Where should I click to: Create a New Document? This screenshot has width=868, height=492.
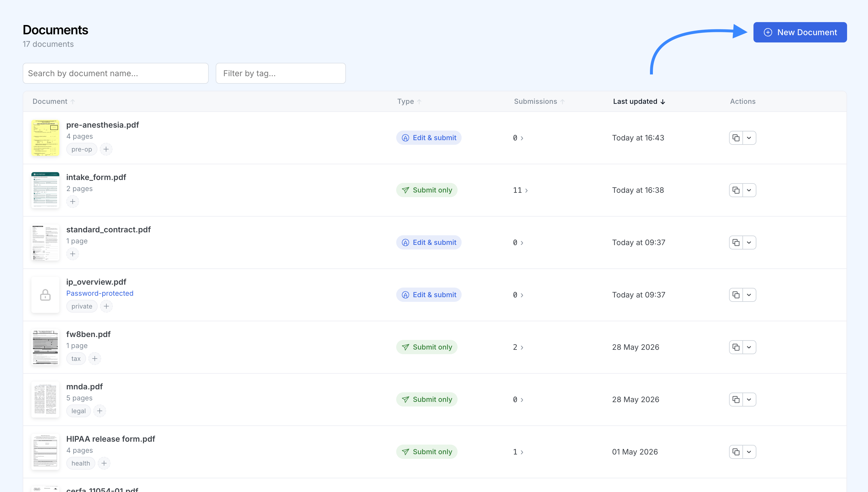point(800,33)
